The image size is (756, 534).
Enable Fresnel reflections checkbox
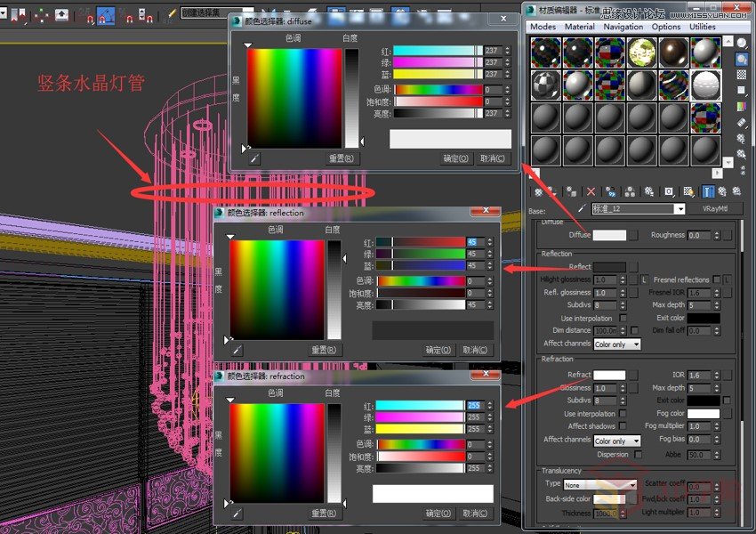(717, 279)
